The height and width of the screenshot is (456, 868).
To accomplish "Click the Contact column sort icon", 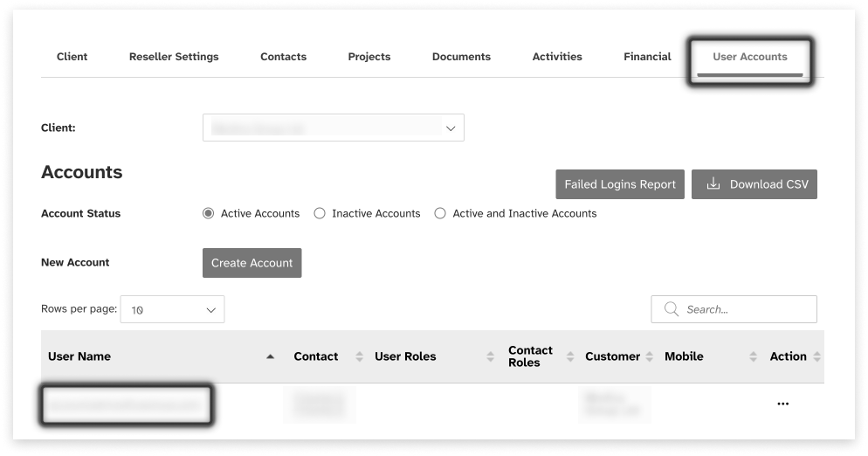I will pyautogui.click(x=359, y=356).
